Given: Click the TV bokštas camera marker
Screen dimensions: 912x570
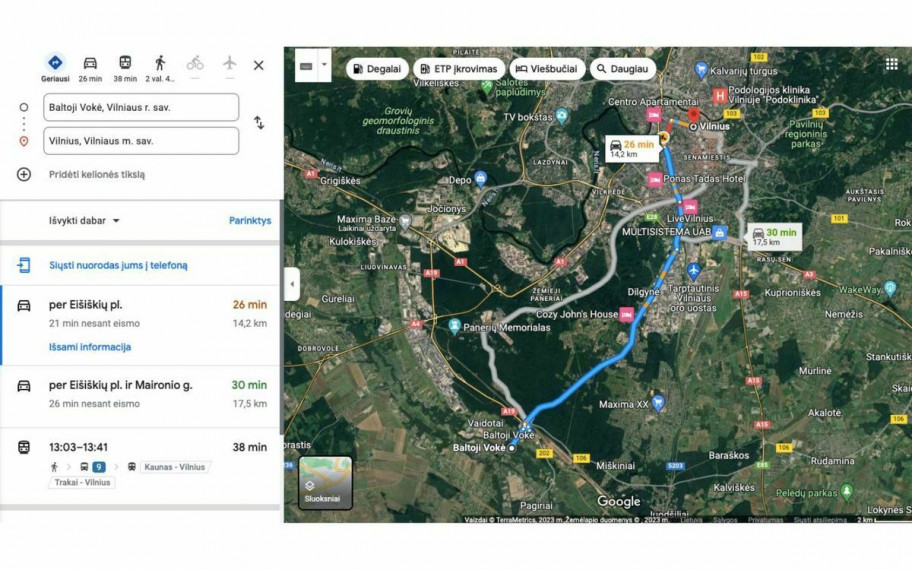Looking at the screenshot, I should pos(561,116).
